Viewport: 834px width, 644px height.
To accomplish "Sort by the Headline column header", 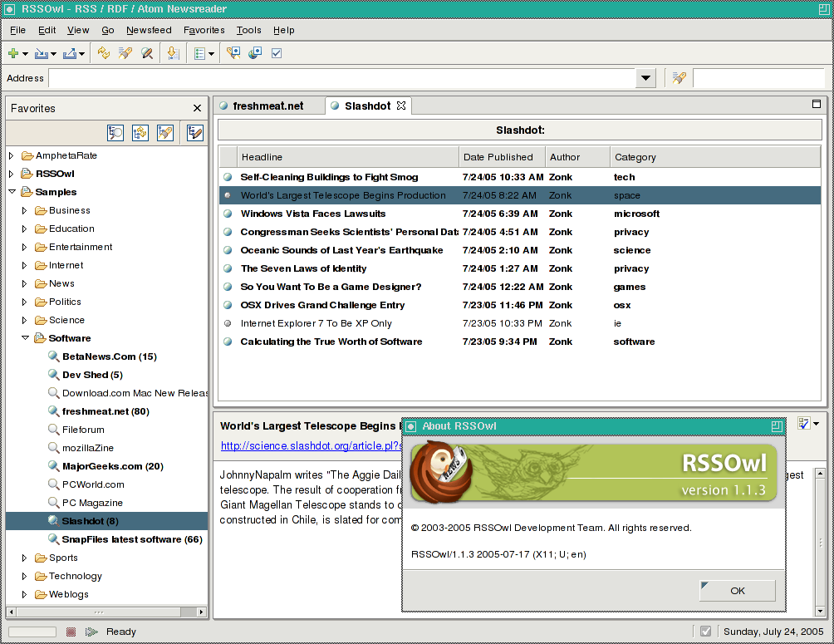I will tap(348, 157).
